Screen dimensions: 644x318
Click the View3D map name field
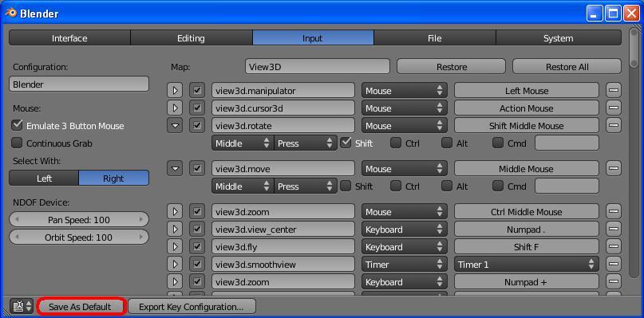(x=317, y=66)
